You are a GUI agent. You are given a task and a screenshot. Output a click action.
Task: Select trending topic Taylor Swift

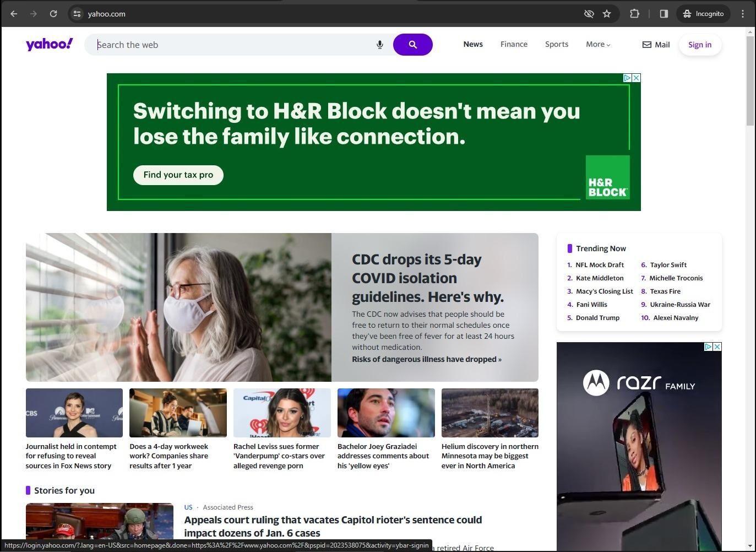click(x=668, y=265)
